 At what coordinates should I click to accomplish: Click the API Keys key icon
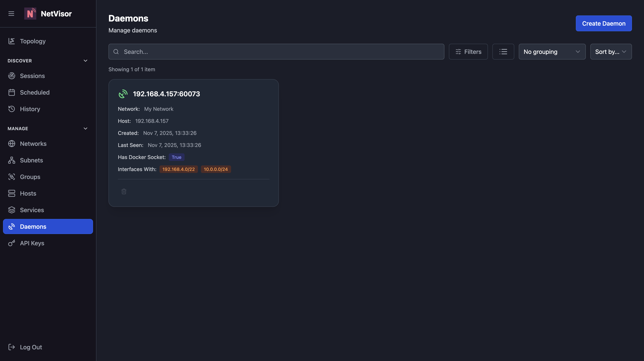(x=11, y=243)
